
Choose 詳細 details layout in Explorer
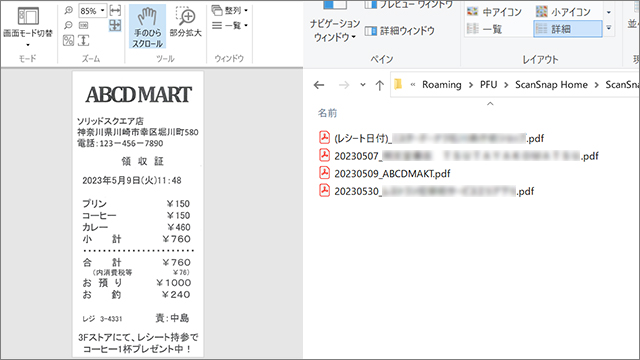(567, 29)
